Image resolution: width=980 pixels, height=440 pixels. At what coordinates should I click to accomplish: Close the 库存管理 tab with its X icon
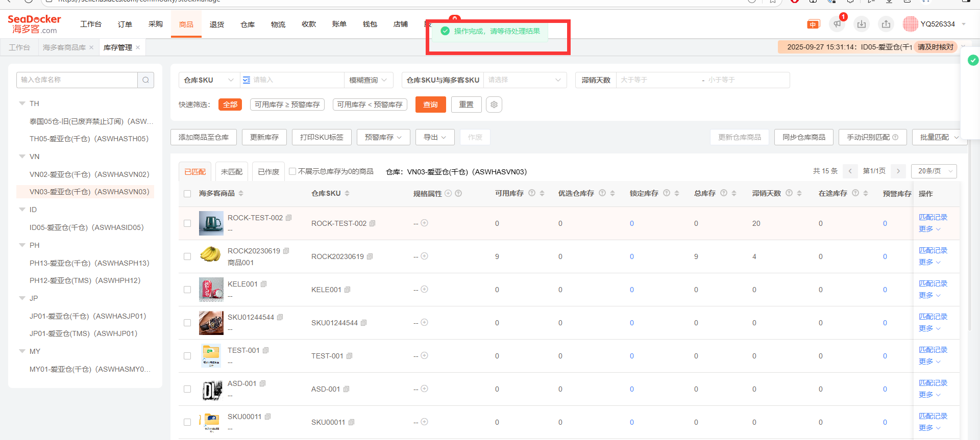(x=138, y=47)
